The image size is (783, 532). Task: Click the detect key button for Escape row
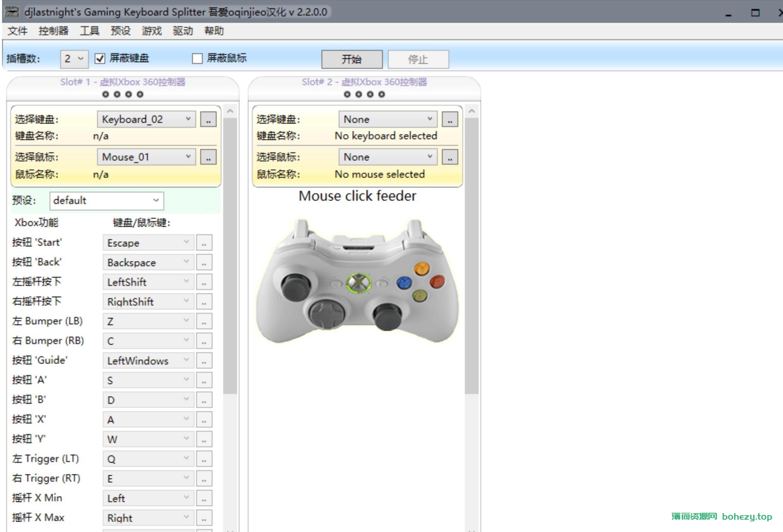pos(204,242)
